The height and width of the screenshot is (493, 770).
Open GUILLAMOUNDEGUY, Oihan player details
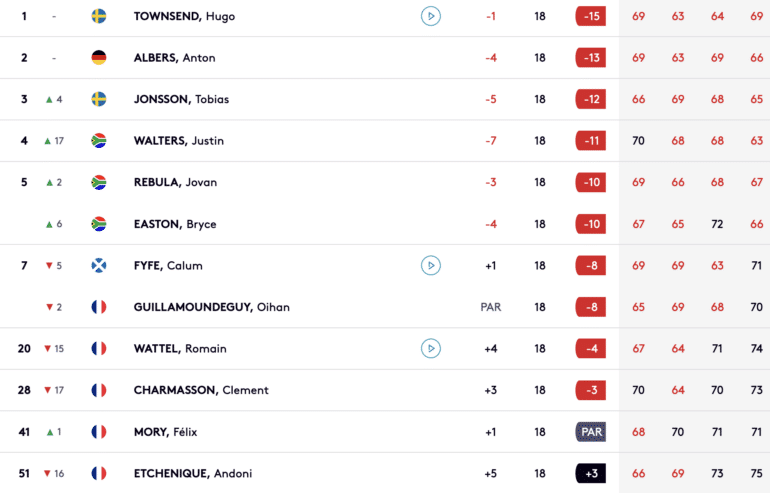[x=212, y=307]
